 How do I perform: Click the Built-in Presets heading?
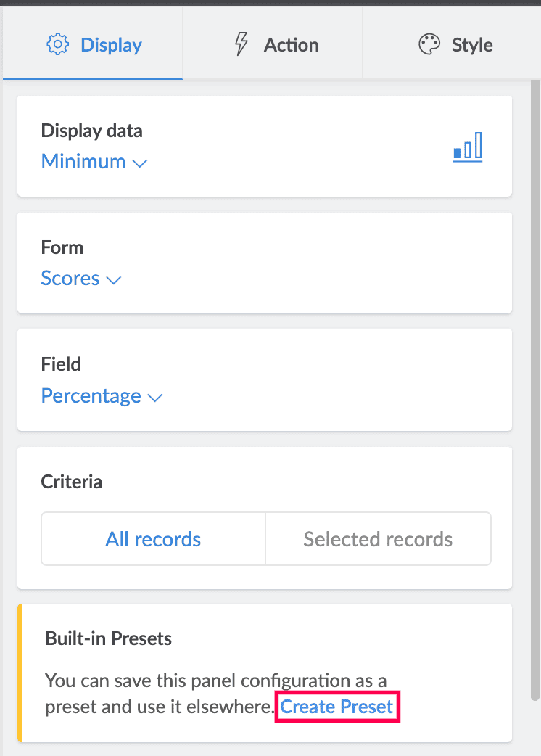[109, 639]
